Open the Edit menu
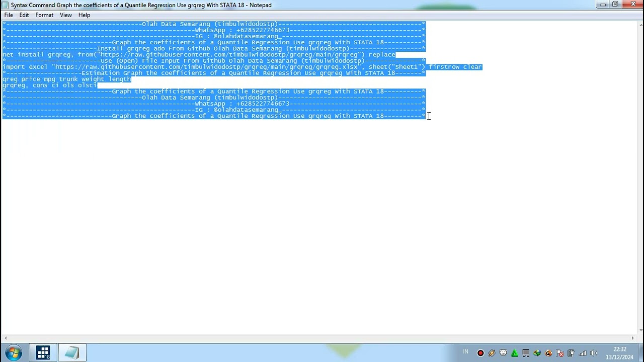This screenshot has height=362, width=644. [x=24, y=15]
